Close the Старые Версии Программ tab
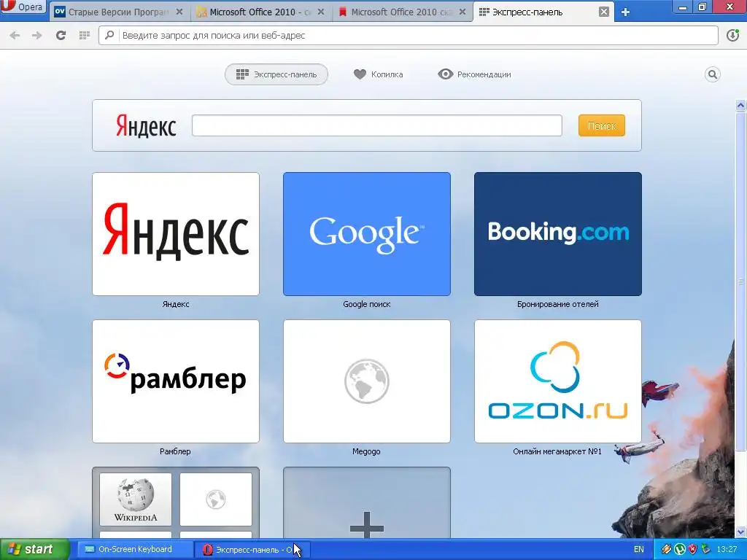Screen dimensions: 747x560 pyautogui.click(x=179, y=12)
